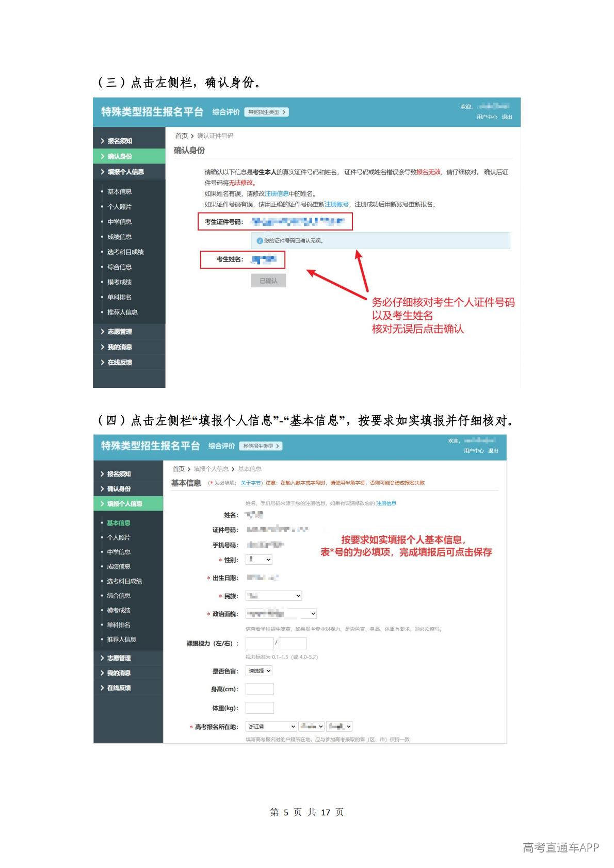Select green highlighted 基本信息 sidebar sub-item
Image resolution: width=614 pixels, height=868 pixels.
118,523
